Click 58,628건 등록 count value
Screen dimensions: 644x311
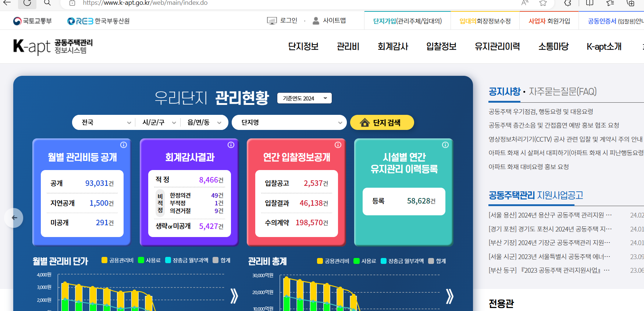point(421,201)
